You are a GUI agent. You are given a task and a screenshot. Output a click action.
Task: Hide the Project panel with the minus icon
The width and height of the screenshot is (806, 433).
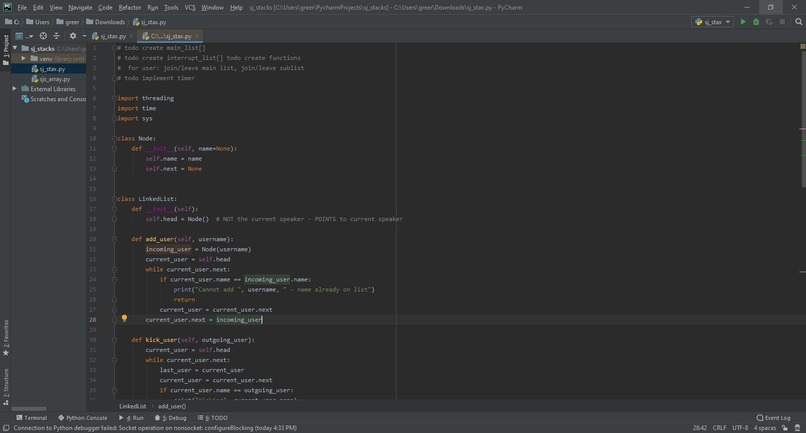click(x=84, y=36)
